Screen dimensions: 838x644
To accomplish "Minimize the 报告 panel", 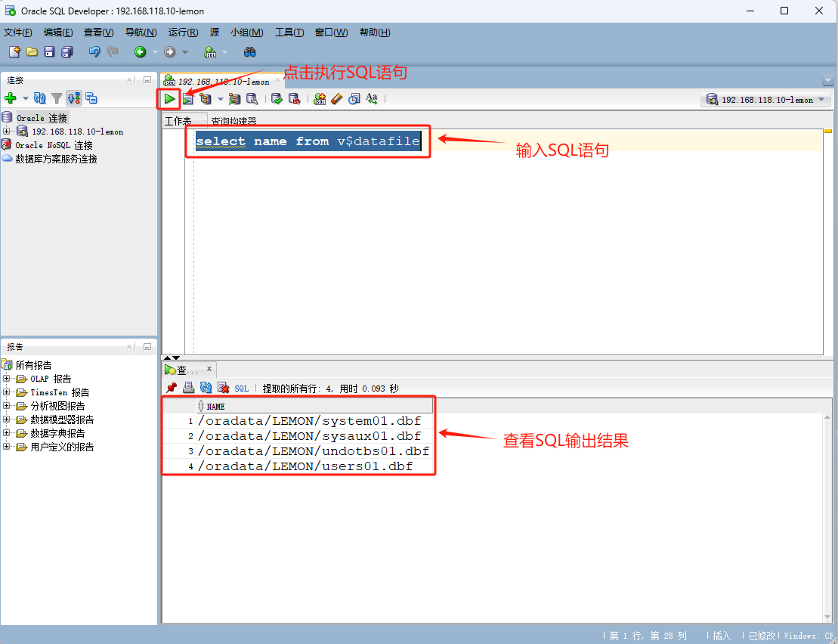I will 147,347.
